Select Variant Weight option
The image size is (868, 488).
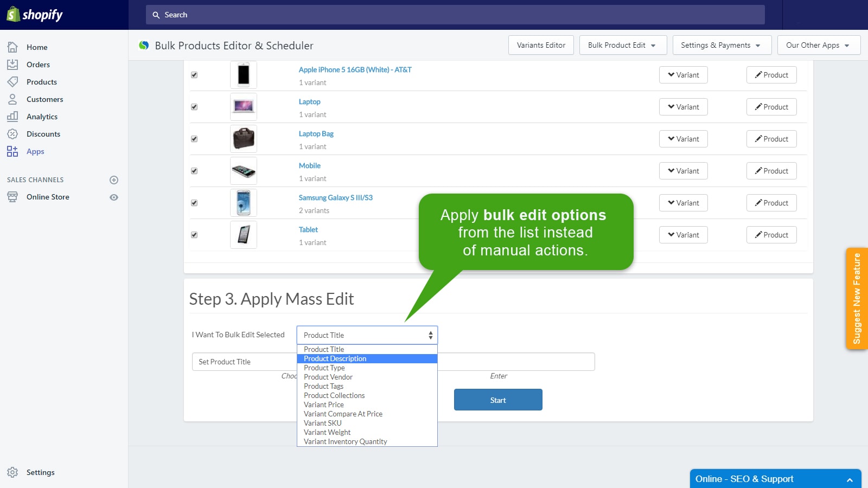[367, 432]
